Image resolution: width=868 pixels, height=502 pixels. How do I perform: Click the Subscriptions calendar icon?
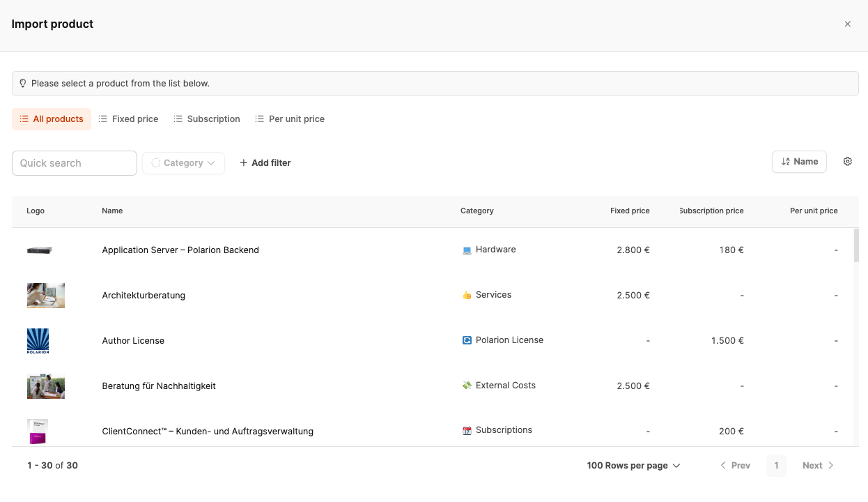point(467,431)
